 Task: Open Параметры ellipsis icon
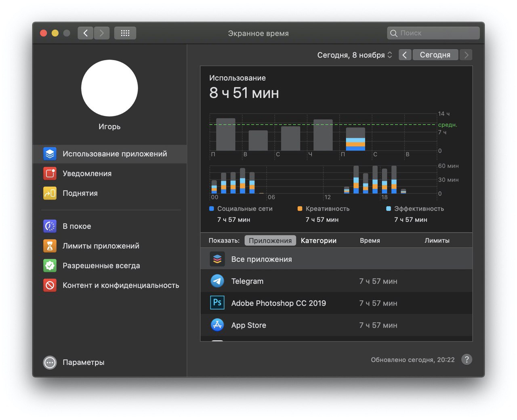pos(50,363)
